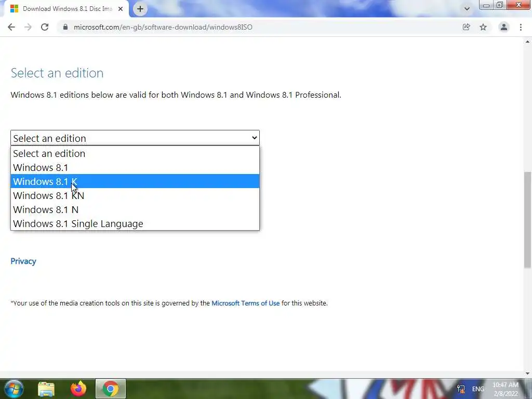Share this page using share icon
532x399 pixels.
[466, 27]
